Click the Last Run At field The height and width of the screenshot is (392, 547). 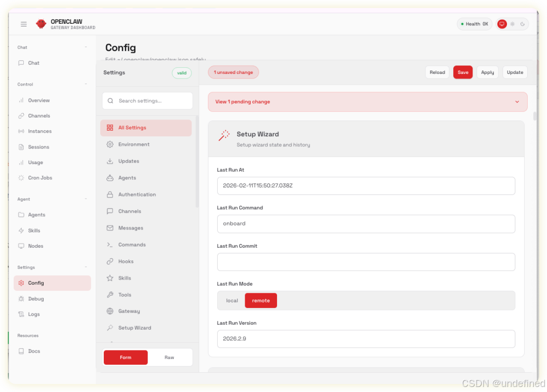pos(366,186)
